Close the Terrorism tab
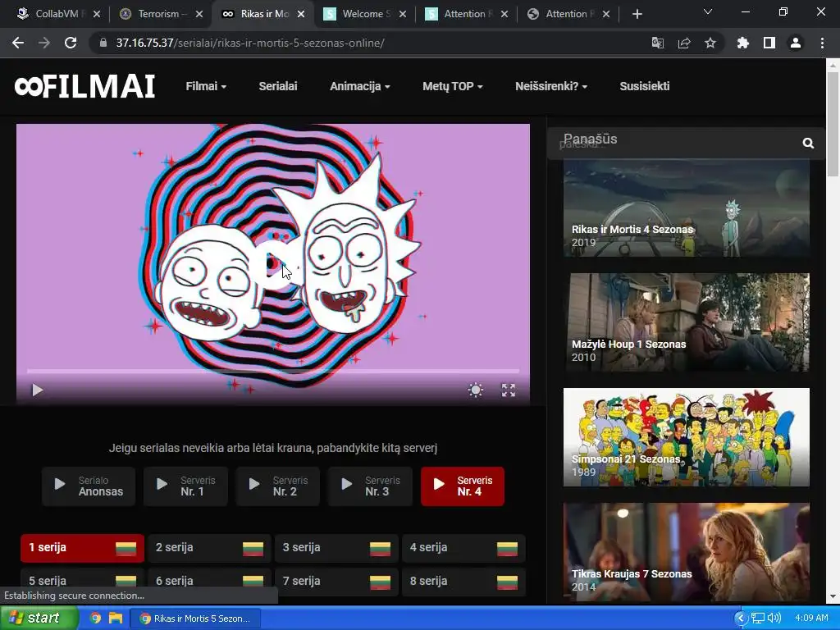The image size is (840, 630). click(199, 14)
